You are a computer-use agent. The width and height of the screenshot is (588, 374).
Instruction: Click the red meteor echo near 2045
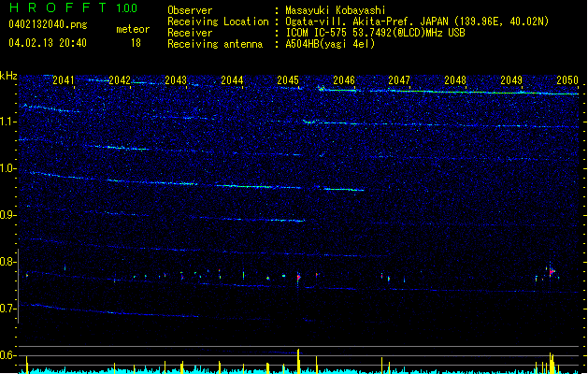299,278
